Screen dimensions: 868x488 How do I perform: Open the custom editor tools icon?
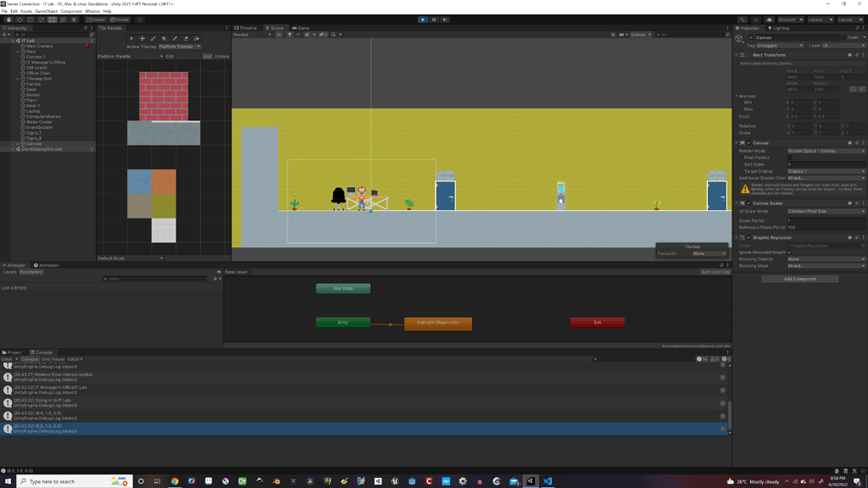(x=75, y=19)
